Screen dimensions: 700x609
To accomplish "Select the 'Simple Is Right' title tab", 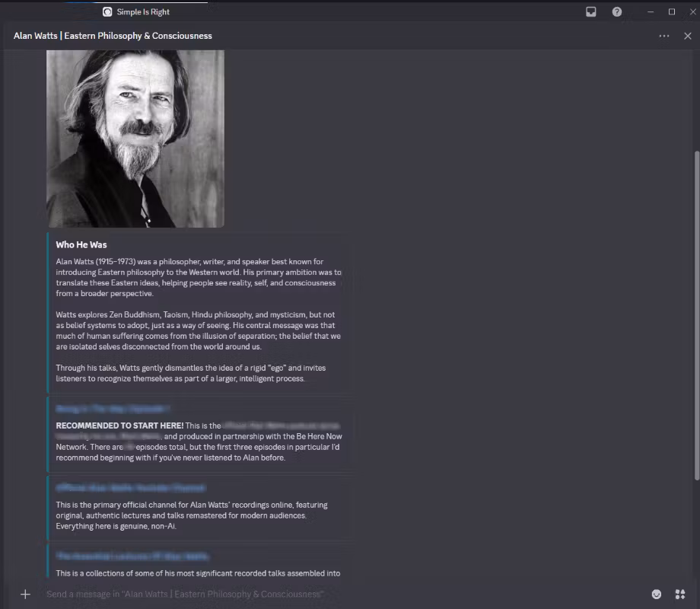I will (x=143, y=11).
